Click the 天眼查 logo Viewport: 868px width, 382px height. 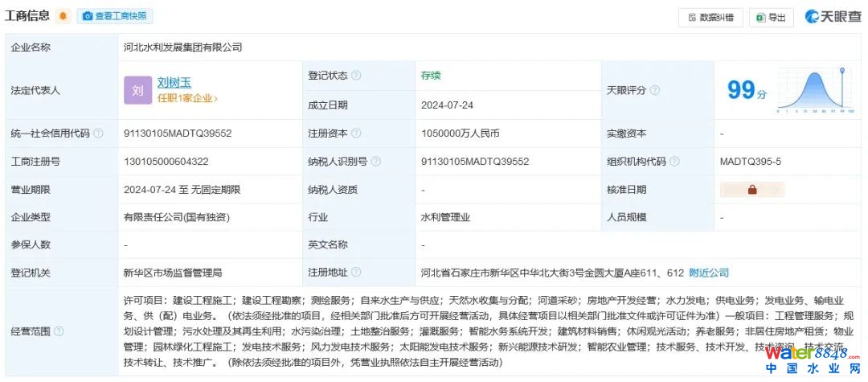pos(833,17)
